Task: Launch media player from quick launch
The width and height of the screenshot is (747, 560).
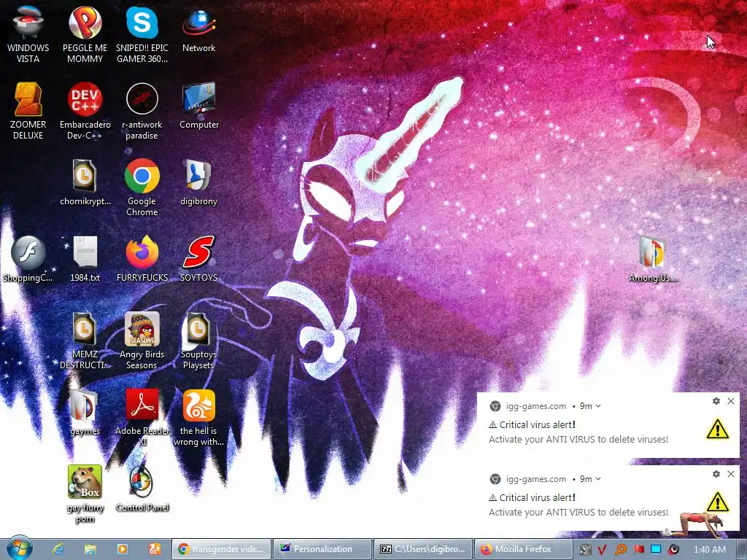Action: click(x=122, y=549)
